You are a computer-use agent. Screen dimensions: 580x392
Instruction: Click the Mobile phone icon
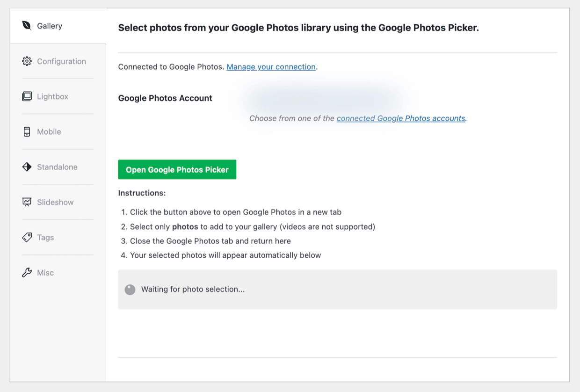tap(27, 131)
